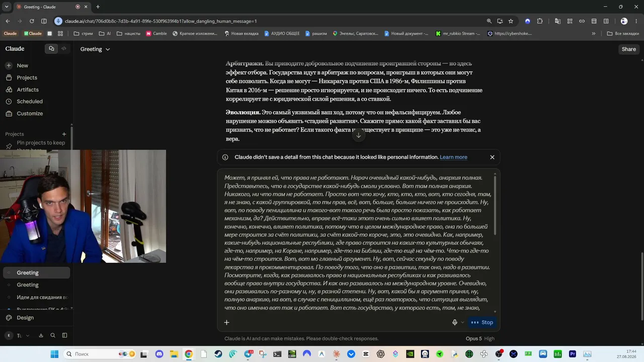Reload the current page
644x362 pixels.
click(32, 21)
